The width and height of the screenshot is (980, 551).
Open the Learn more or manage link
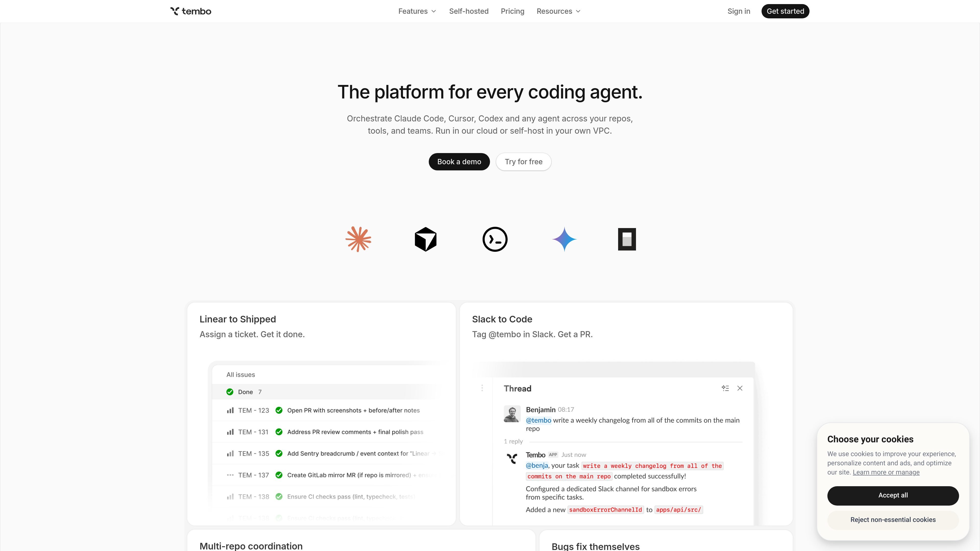point(886,472)
